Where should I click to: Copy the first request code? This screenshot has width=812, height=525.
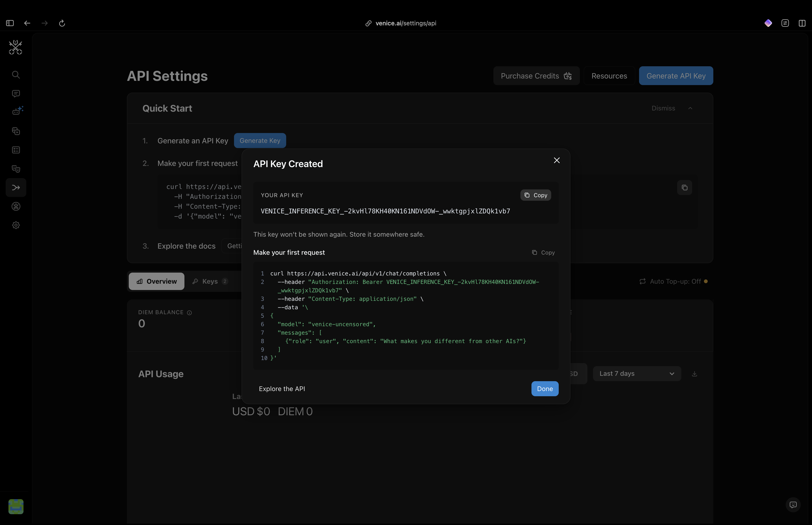pyautogui.click(x=543, y=253)
